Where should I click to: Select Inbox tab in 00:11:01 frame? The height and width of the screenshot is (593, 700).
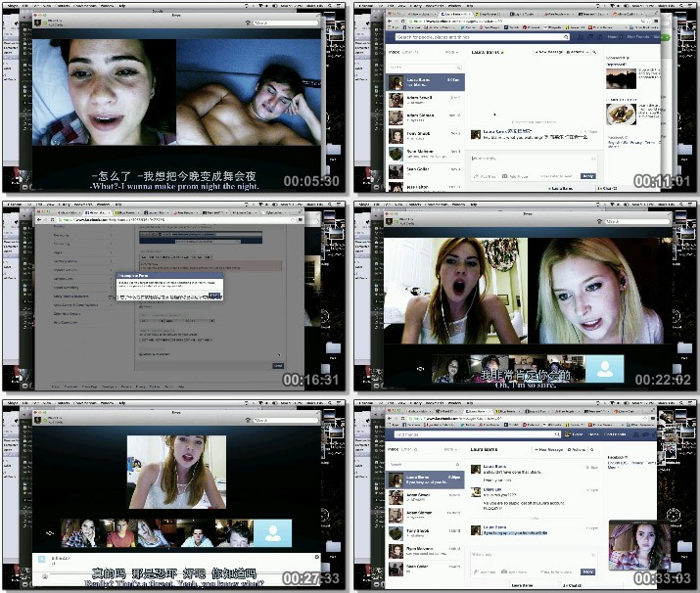coord(395,52)
